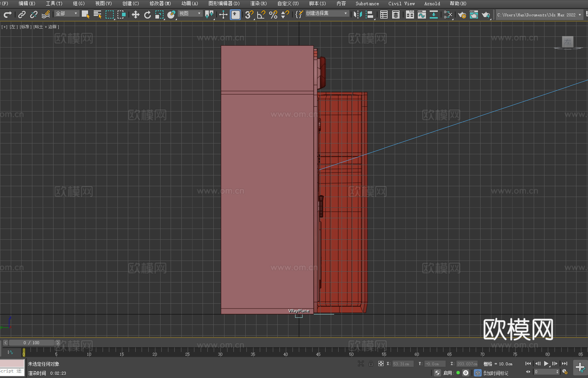Open Select by Name list

[x=97, y=14]
